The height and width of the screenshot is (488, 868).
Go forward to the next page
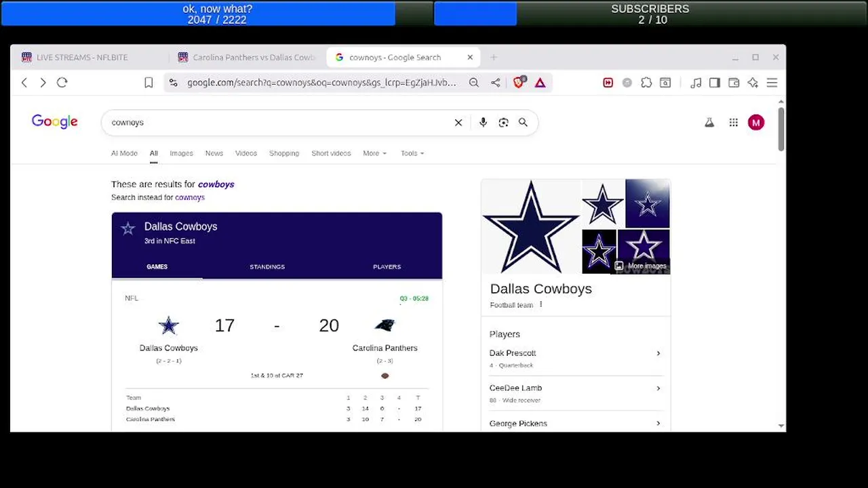click(43, 83)
